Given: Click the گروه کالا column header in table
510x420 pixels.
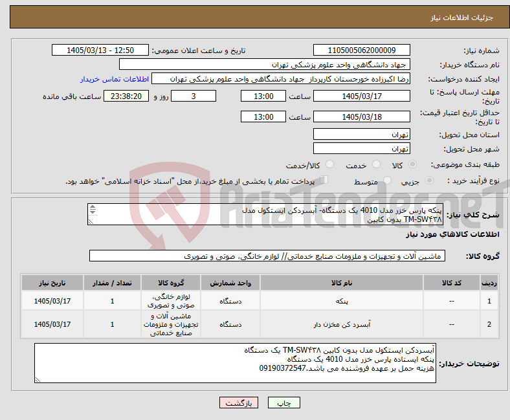Looking at the screenshot, I should [x=171, y=283].
